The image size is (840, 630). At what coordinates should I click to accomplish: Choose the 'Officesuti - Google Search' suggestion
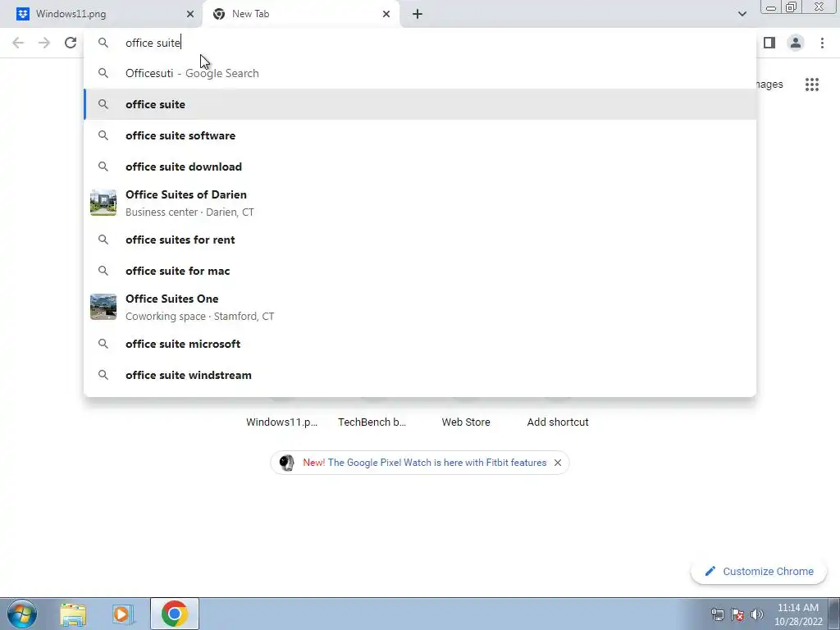(x=420, y=73)
